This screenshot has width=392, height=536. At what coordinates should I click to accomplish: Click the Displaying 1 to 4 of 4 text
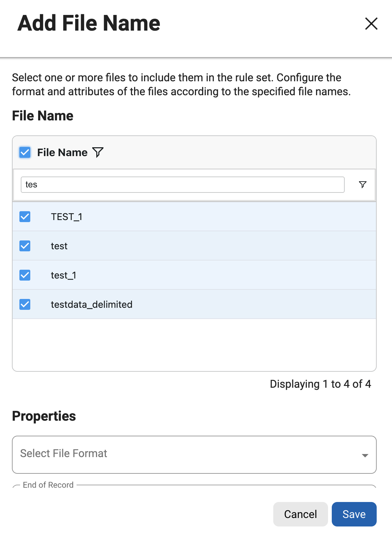tap(320, 384)
